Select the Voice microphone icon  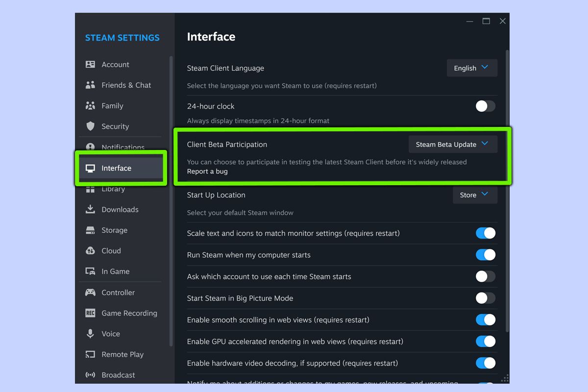click(x=91, y=334)
